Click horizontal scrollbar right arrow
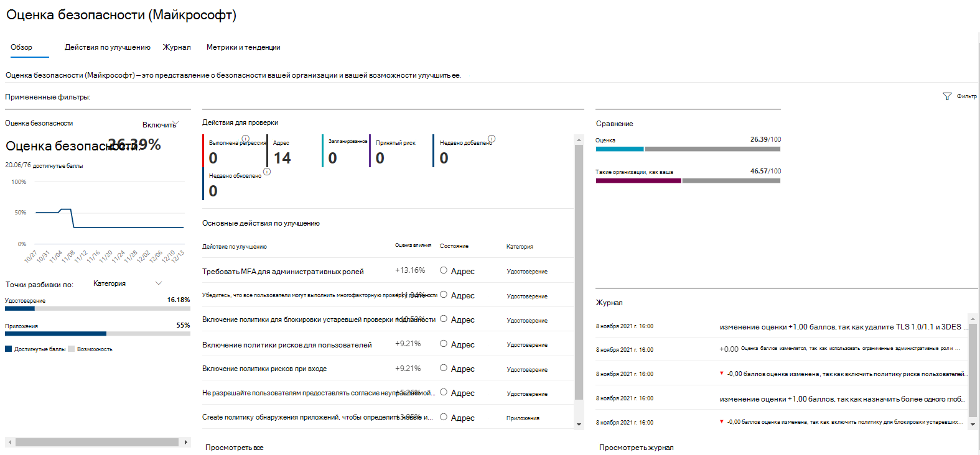Screen dimensions: 980x455 pos(185,443)
